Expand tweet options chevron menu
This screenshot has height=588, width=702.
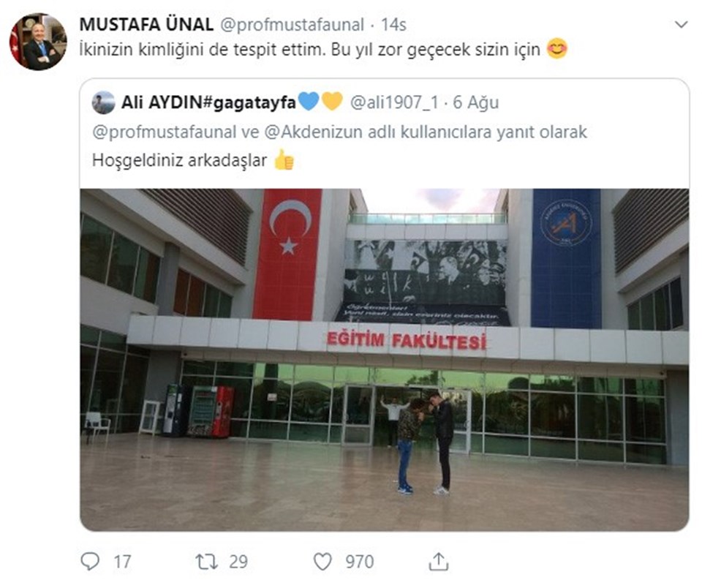click(681, 24)
